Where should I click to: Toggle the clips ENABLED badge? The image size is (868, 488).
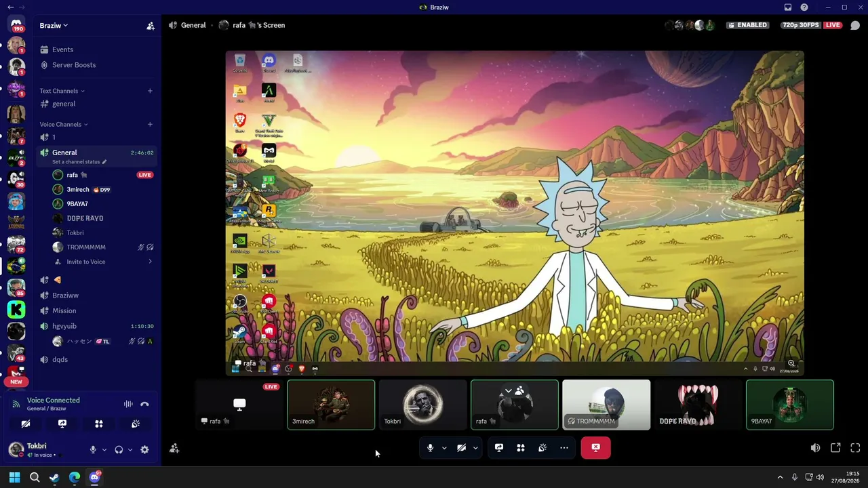click(747, 25)
